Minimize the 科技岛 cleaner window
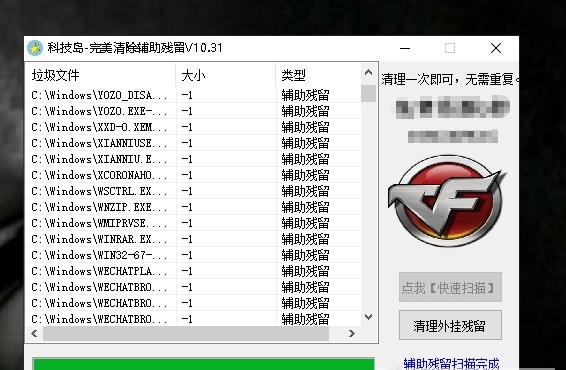 point(405,48)
